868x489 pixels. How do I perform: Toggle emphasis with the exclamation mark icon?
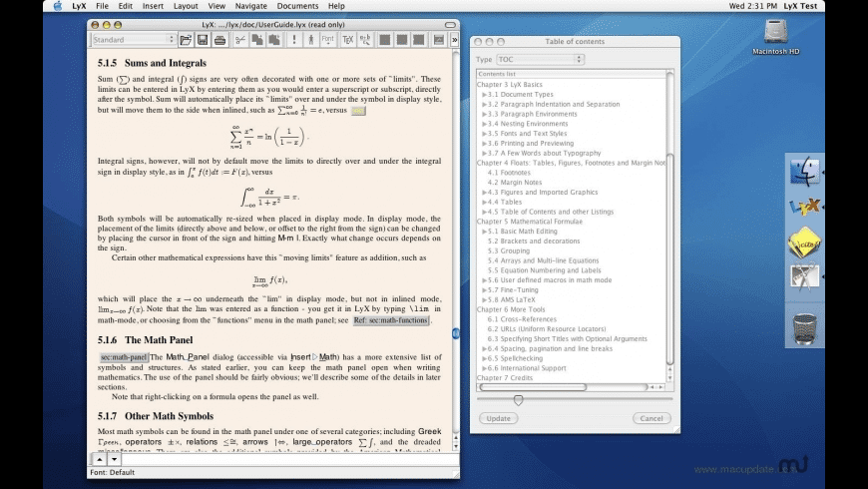point(294,40)
